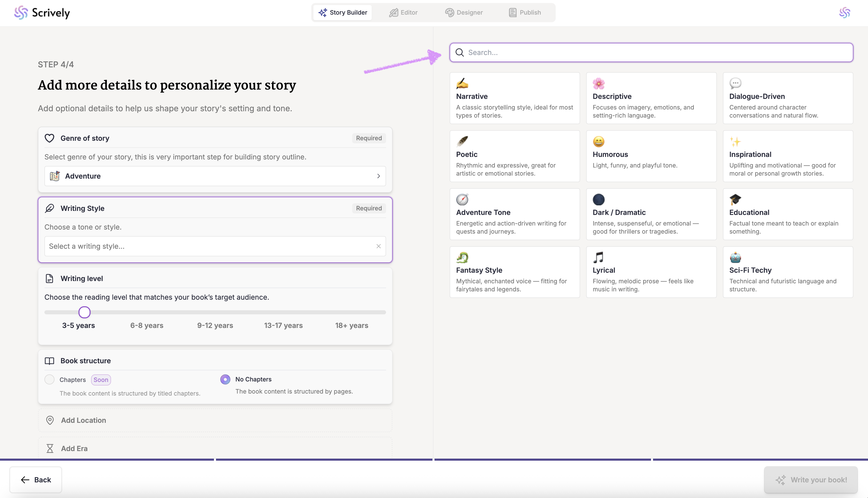Open the Adventure genre selector chevron
Image resolution: width=868 pixels, height=498 pixels.
click(x=378, y=176)
